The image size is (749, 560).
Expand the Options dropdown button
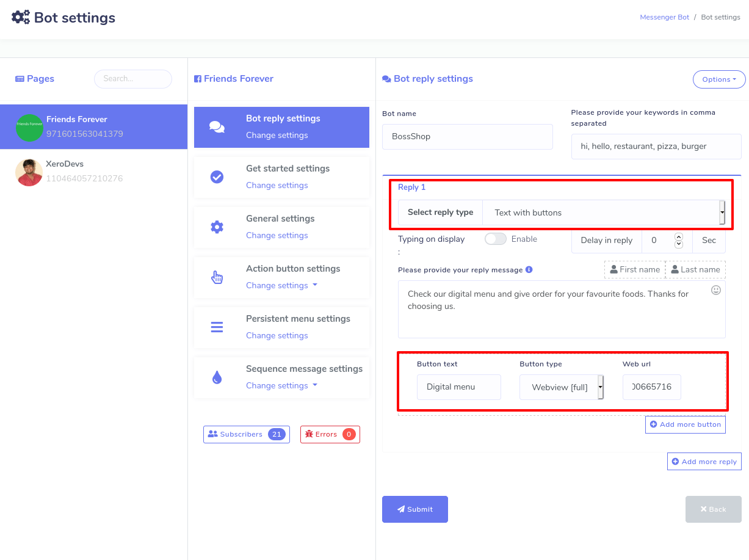(718, 79)
